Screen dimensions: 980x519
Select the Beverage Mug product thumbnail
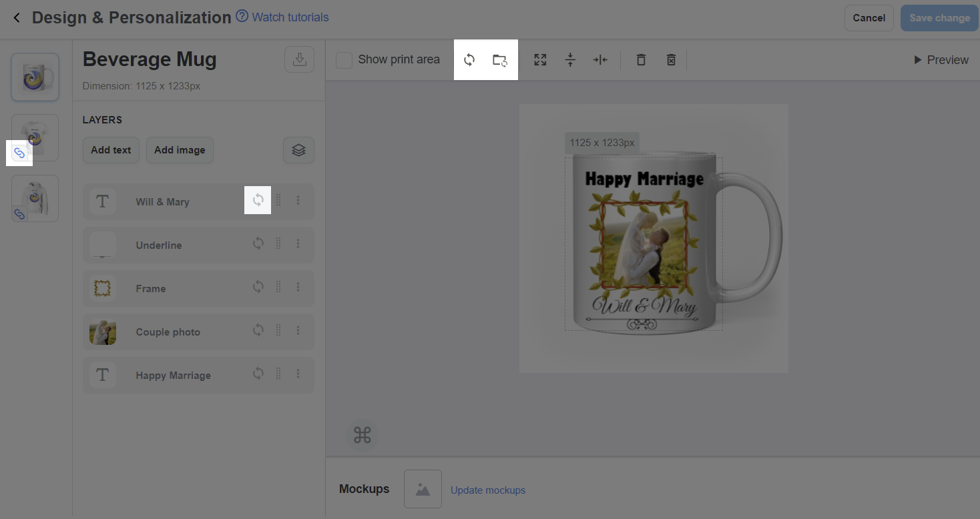pos(35,77)
